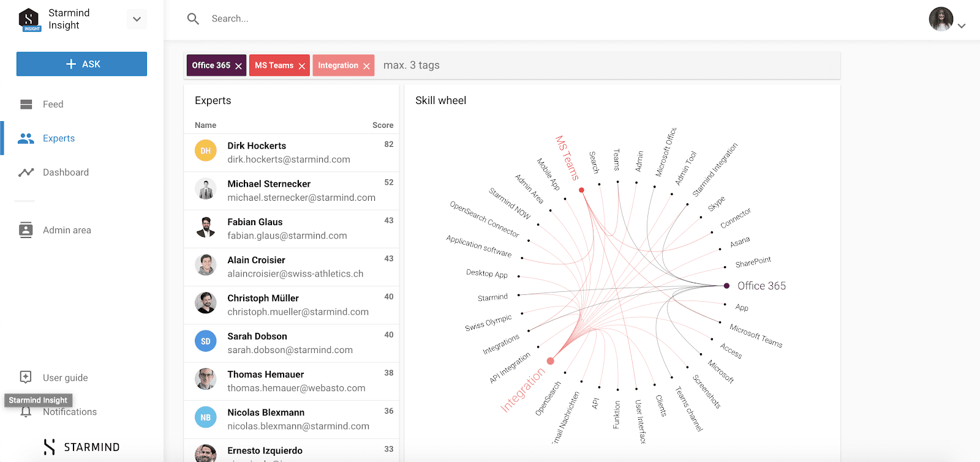Go to Admin area menu item
The height and width of the screenshot is (462, 980).
pos(67,230)
